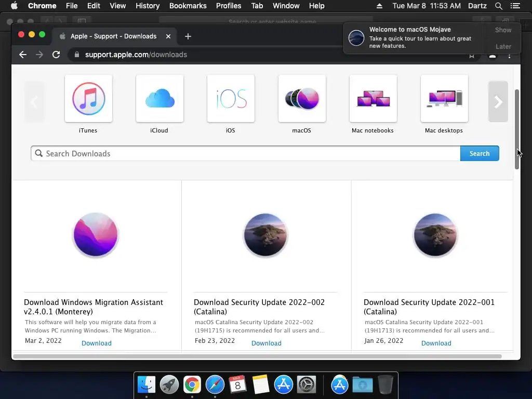Download Security Update 2022-001

click(x=436, y=343)
